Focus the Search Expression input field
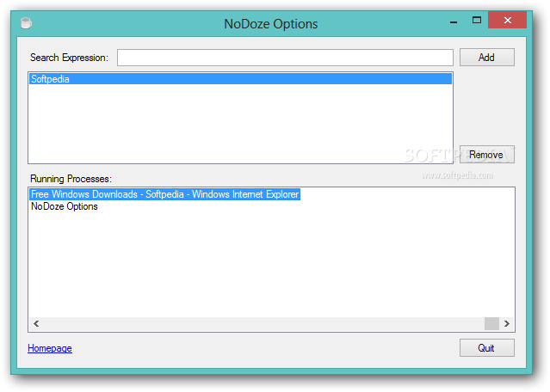Screen dimensions: 550x392 (x=285, y=58)
